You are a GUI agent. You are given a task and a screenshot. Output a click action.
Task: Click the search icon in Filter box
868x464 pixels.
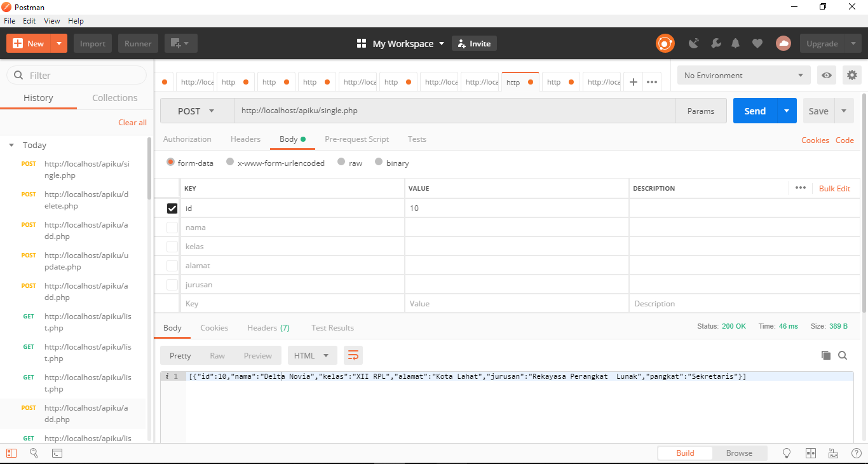[18, 75]
